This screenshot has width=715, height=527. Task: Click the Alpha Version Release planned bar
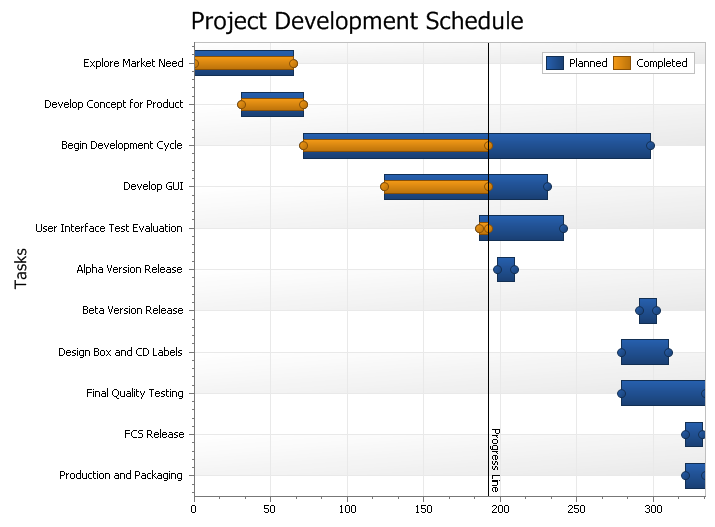pyautogui.click(x=506, y=269)
